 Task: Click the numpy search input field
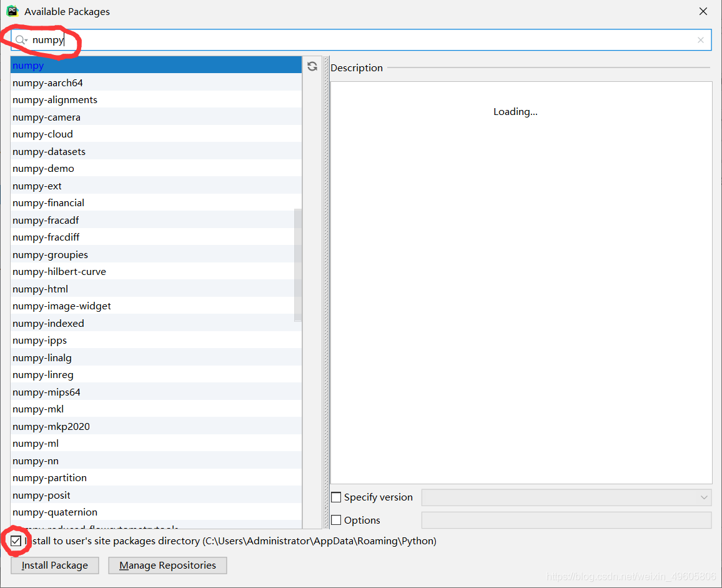[x=361, y=40]
